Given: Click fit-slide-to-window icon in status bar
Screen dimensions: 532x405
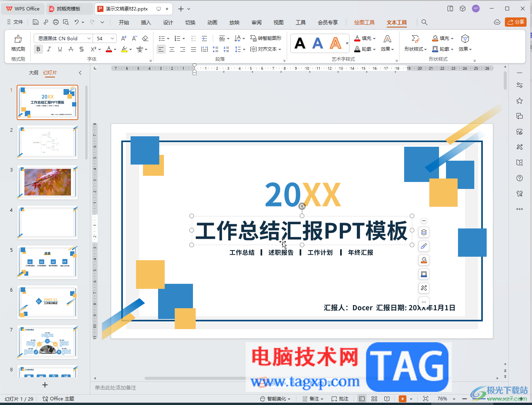Looking at the screenshot, I should pyautogui.click(x=425, y=399).
